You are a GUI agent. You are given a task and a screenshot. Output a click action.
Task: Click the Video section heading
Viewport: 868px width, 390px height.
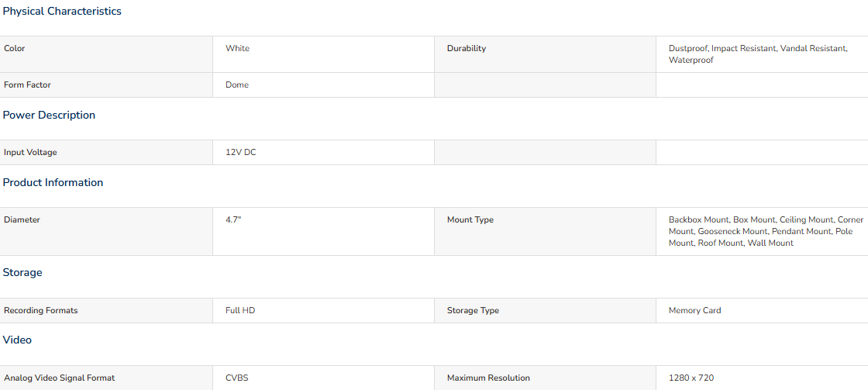[x=17, y=340]
